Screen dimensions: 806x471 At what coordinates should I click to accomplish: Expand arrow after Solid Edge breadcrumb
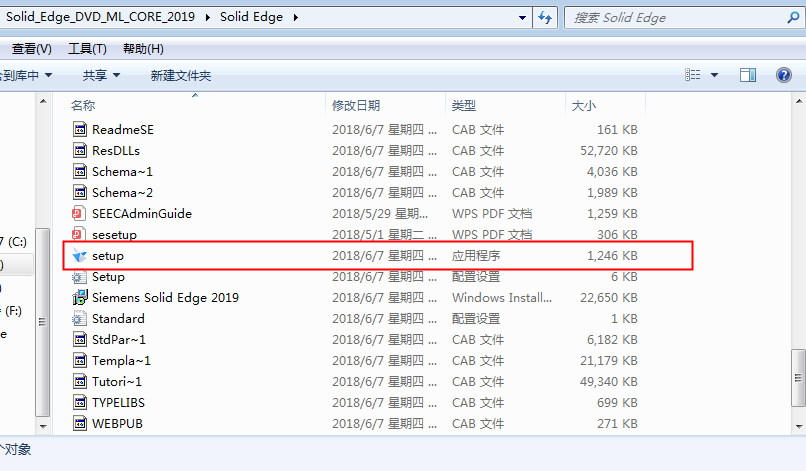click(296, 17)
